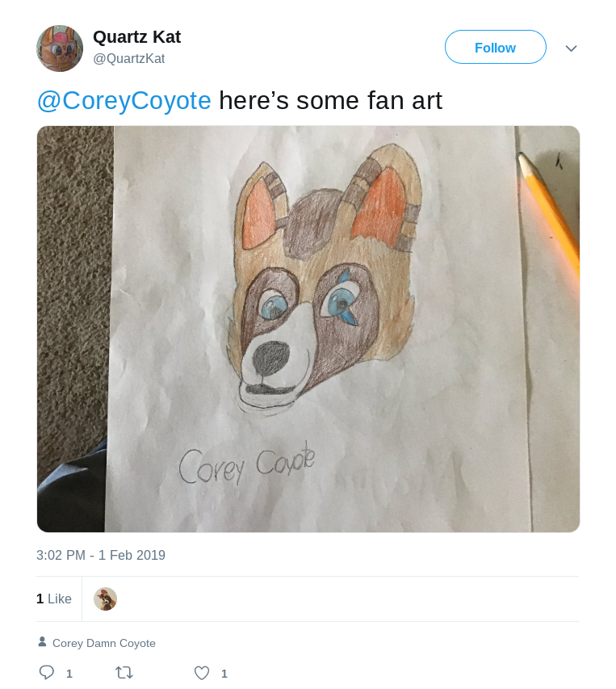Open the Quartz Kat display name
The image size is (616, 689).
point(136,37)
